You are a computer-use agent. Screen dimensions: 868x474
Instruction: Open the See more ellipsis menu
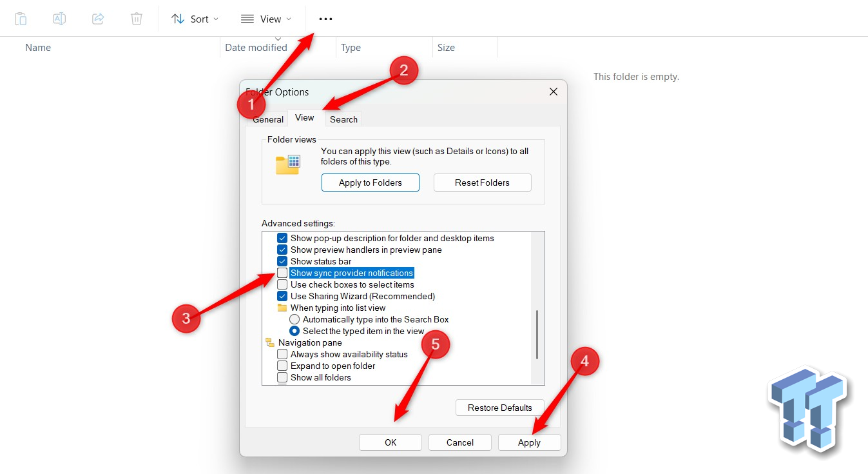click(325, 19)
